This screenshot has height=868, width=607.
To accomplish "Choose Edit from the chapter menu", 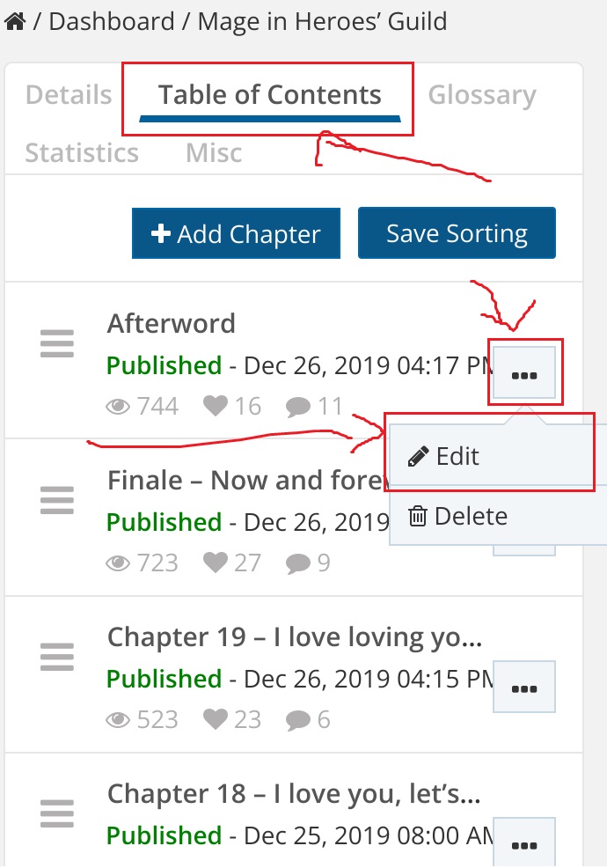I will coord(445,456).
